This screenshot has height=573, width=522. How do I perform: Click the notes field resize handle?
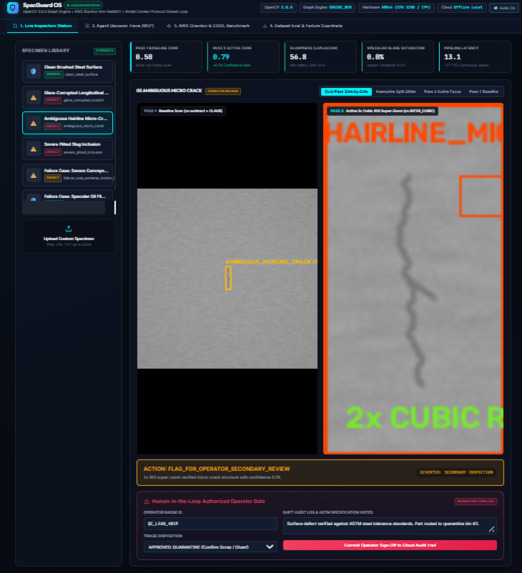[x=492, y=529]
